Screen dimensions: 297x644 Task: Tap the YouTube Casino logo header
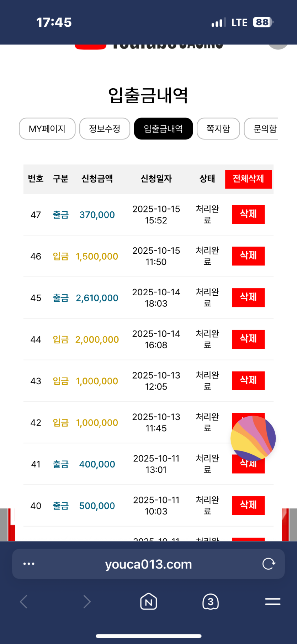tap(149, 46)
